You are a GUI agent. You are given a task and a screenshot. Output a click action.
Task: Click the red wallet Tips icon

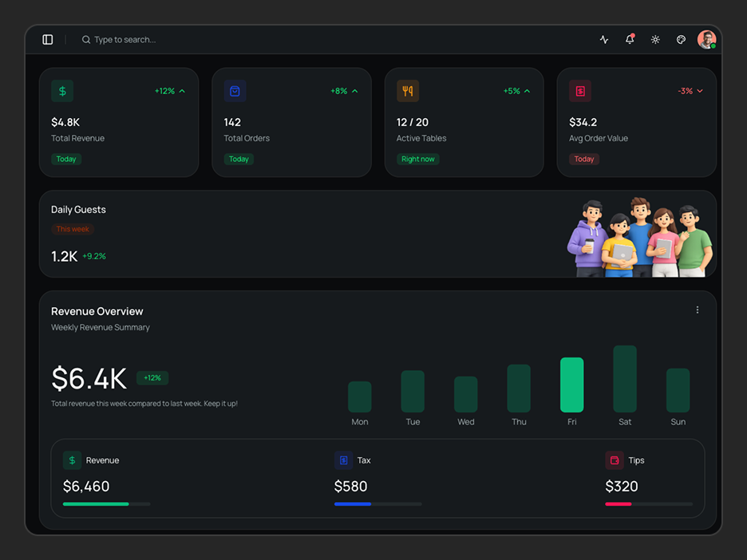pos(615,460)
